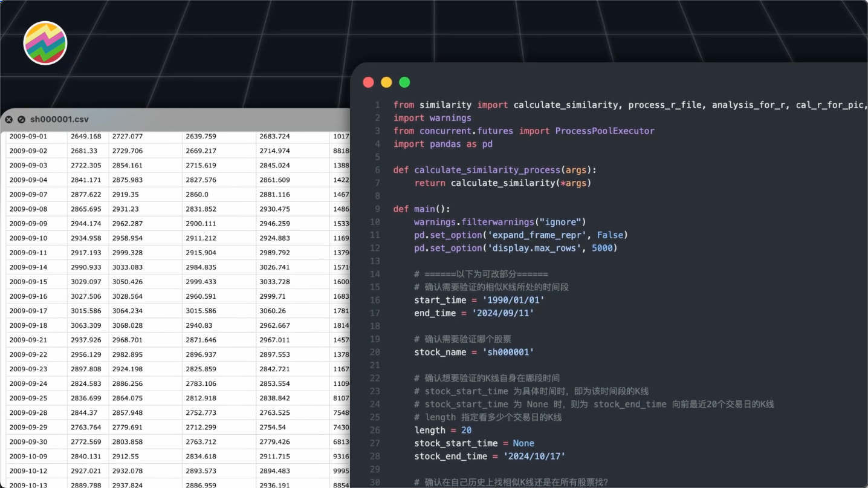The image size is (868, 488).
Task: Click the green zoom button of the code window
Action: tap(404, 82)
